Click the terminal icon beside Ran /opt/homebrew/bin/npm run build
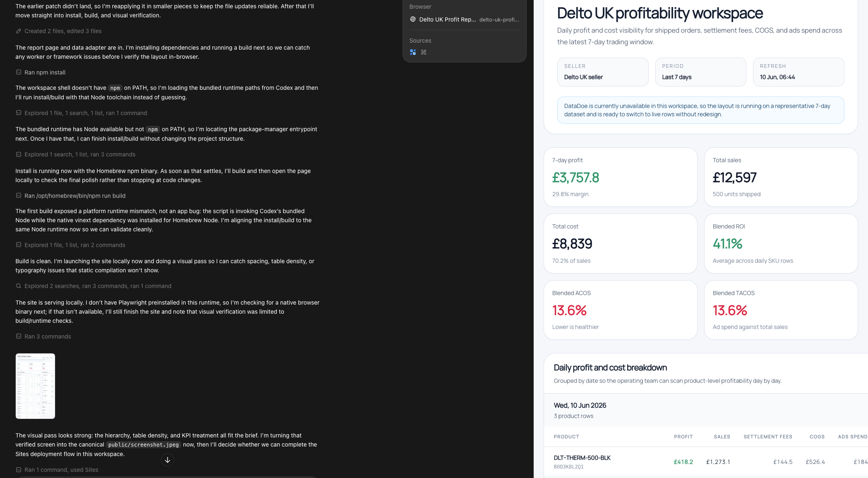Image resolution: width=868 pixels, height=478 pixels. coord(19,196)
